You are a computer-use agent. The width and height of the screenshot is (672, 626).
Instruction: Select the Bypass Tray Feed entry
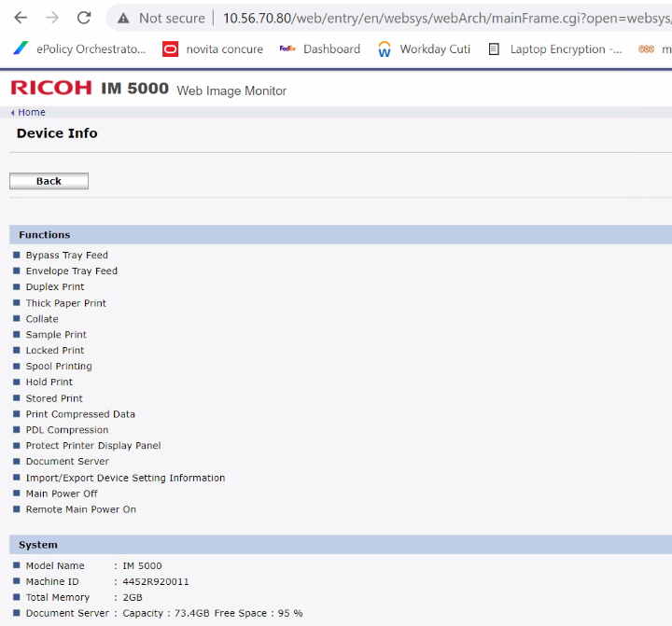tap(67, 255)
